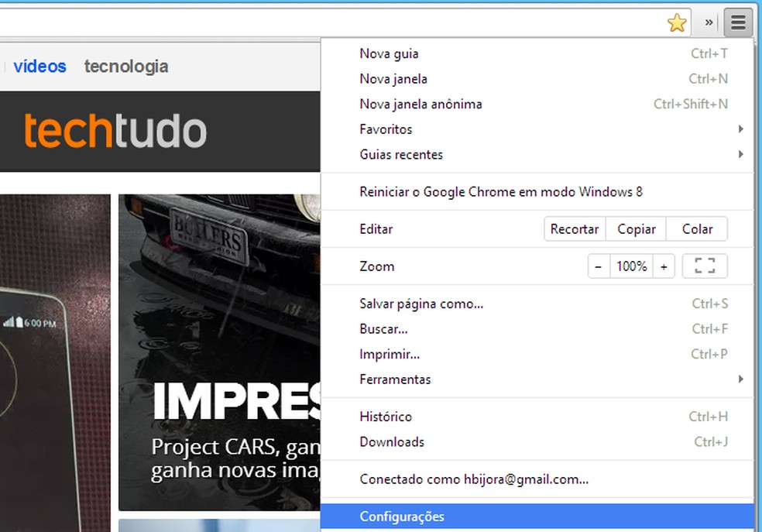Viewport: 762px width, 532px height.
Task: Decrease zoom with the minus icon
Action: [x=598, y=266]
